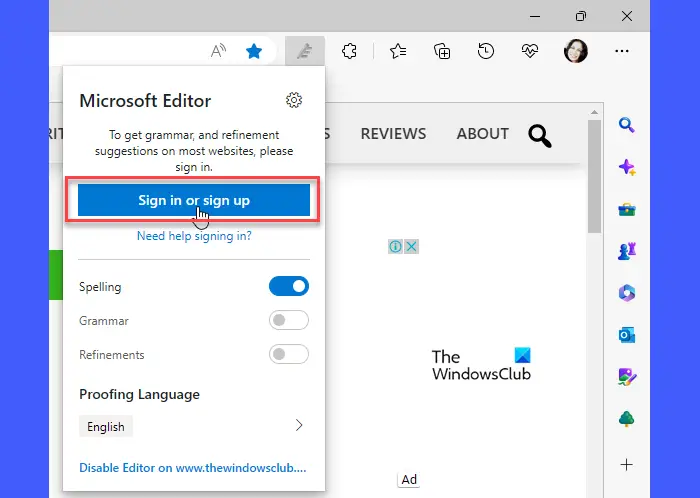Click the Microsoft Editor pen toolbar icon
Image resolution: width=700 pixels, height=498 pixels.
tap(305, 51)
